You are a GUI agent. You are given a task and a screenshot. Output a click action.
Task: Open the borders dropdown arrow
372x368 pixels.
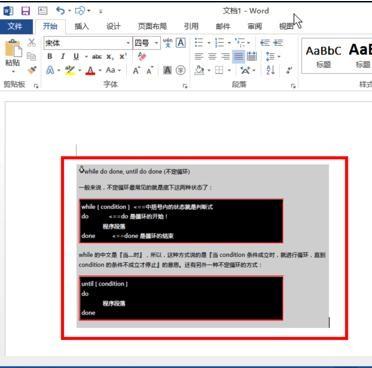pos(229,70)
